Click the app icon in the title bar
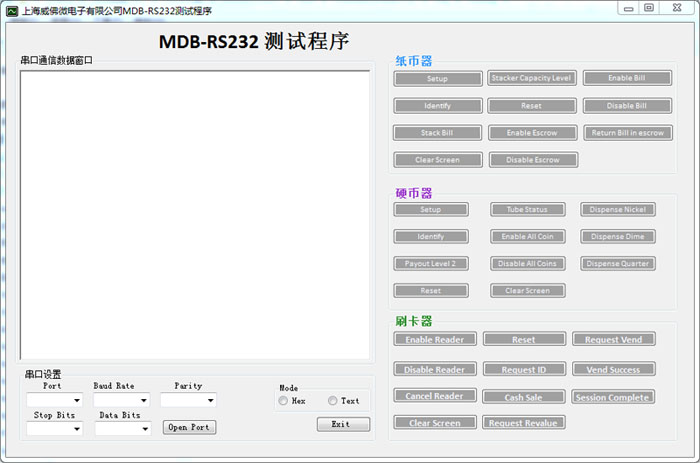 click(x=12, y=9)
